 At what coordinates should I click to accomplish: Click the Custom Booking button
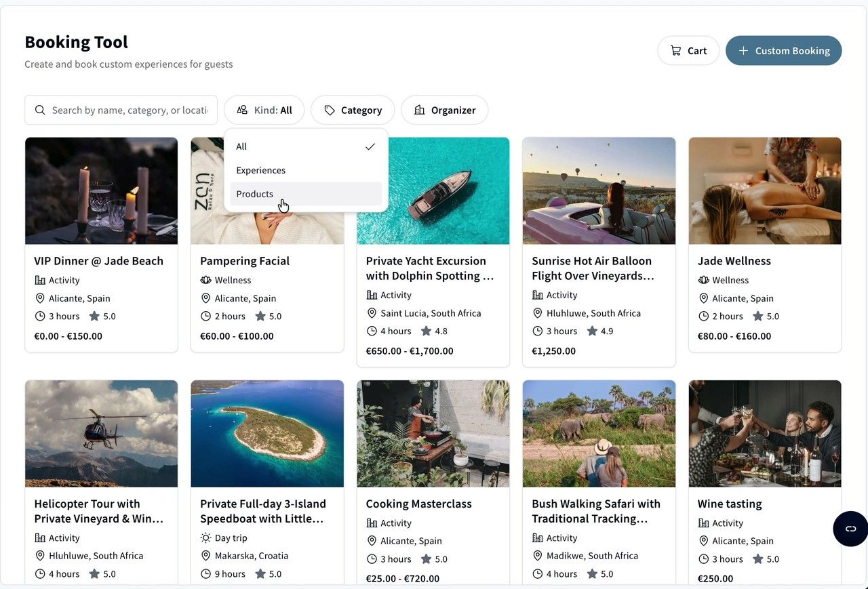tap(784, 51)
